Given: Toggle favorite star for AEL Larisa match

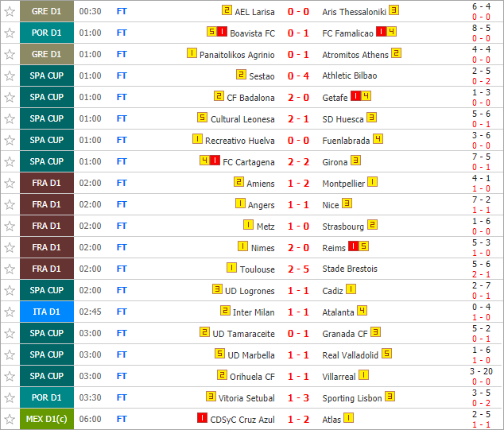Looking at the screenshot, I should pos(10,12).
